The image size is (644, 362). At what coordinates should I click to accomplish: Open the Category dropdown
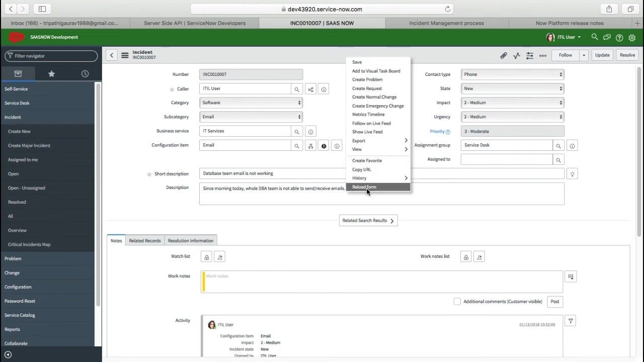[251, 103]
